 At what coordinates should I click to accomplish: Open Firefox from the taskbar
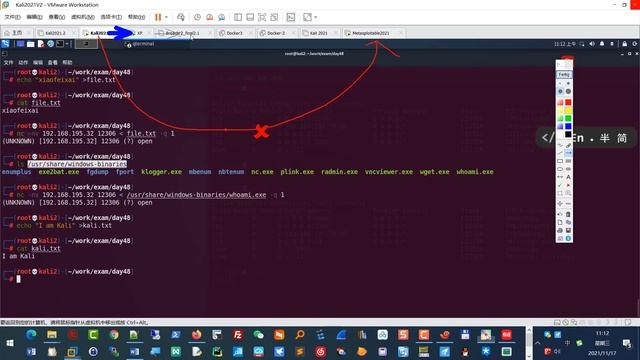[x=197, y=335]
